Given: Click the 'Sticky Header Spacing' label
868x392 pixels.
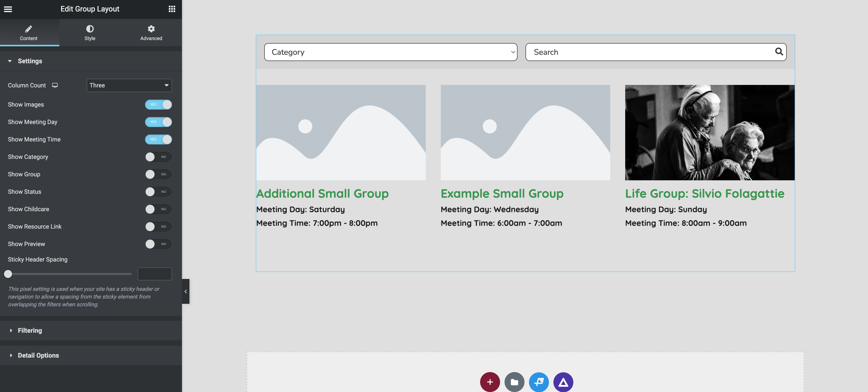Looking at the screenshot, I should click(38, 259).
